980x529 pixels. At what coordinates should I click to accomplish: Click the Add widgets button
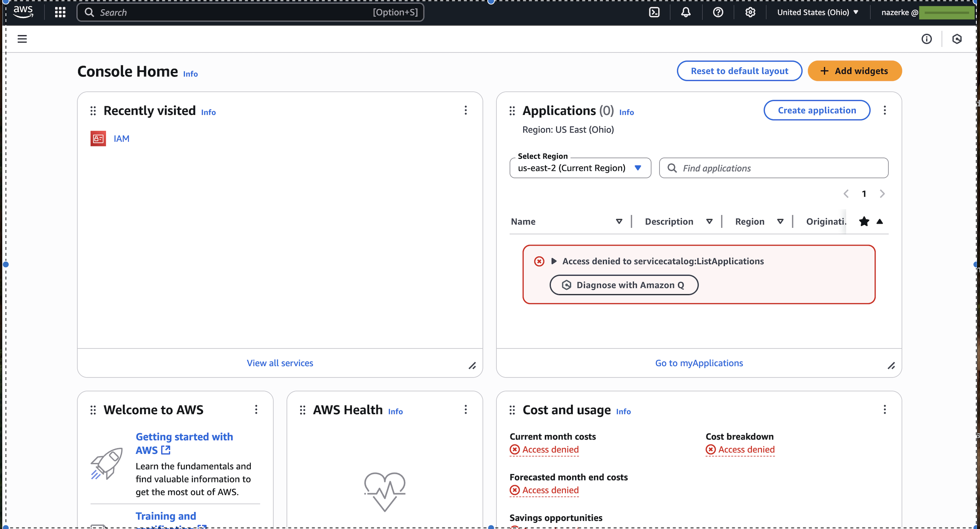click(855, 71)
